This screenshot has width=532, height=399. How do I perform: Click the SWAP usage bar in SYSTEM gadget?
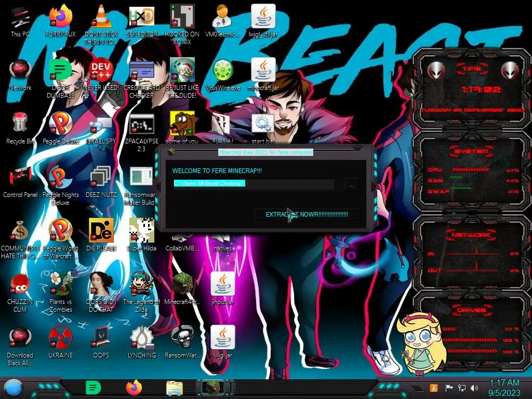click(x=460, y=188)
